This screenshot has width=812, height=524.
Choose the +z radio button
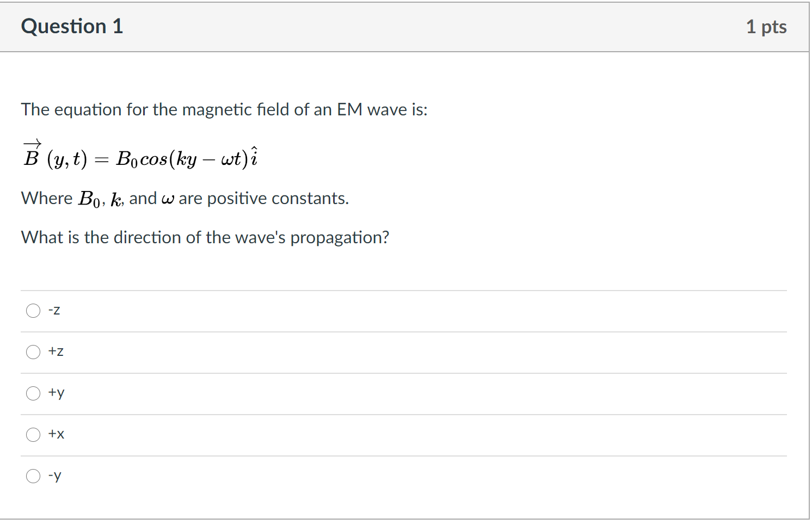(33, 352)
